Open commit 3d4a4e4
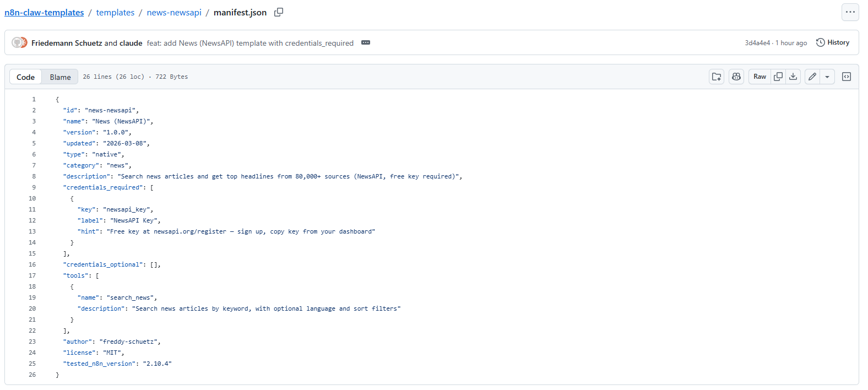868x390 pixels. click(757, 43)
